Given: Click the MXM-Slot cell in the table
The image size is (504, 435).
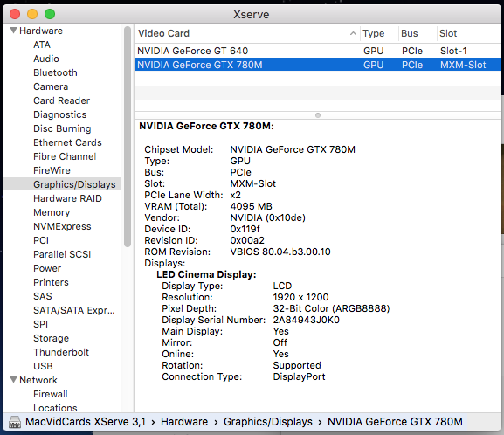Looking at the screenshot, I should (x=463, y=65).
